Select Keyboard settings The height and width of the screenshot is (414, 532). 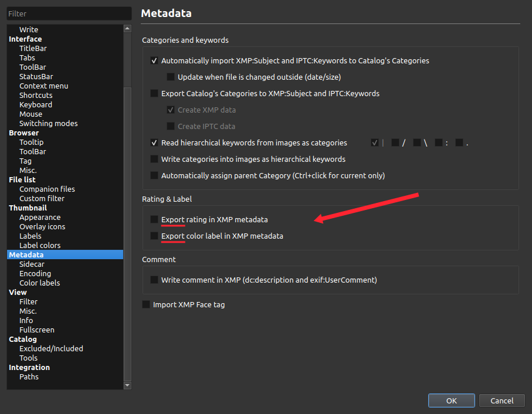pos(36,105)
